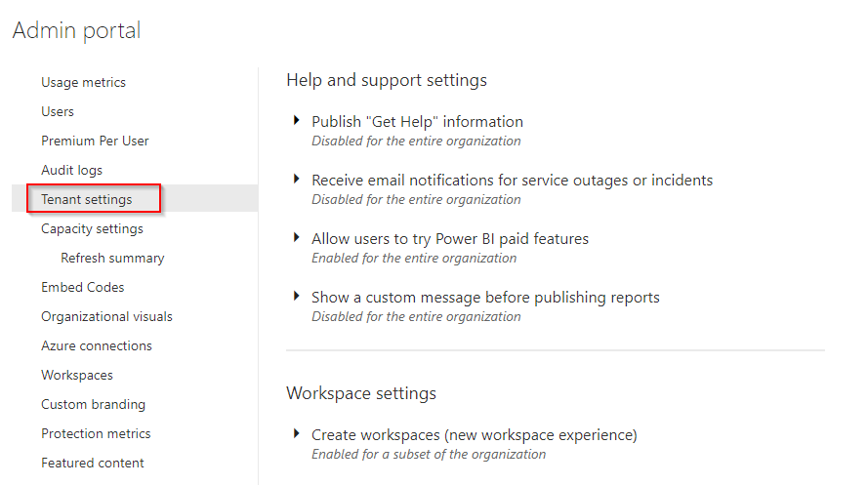Open Workspaces admin page
868x485 pixels.
point(77,376)
